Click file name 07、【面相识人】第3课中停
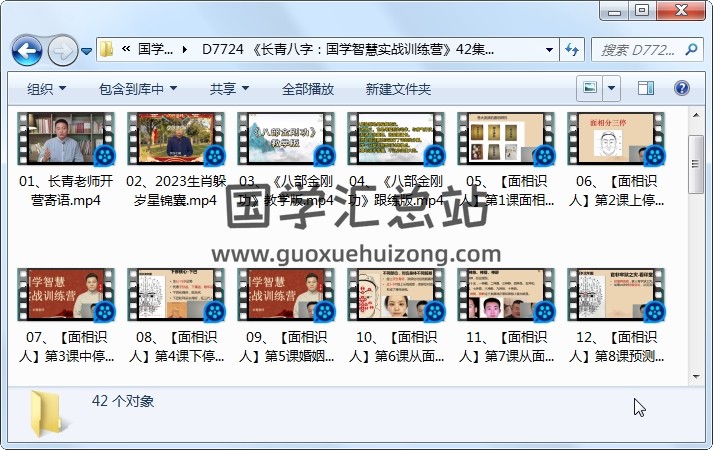This screenshot has width=713, height=450. coord(66,346)
